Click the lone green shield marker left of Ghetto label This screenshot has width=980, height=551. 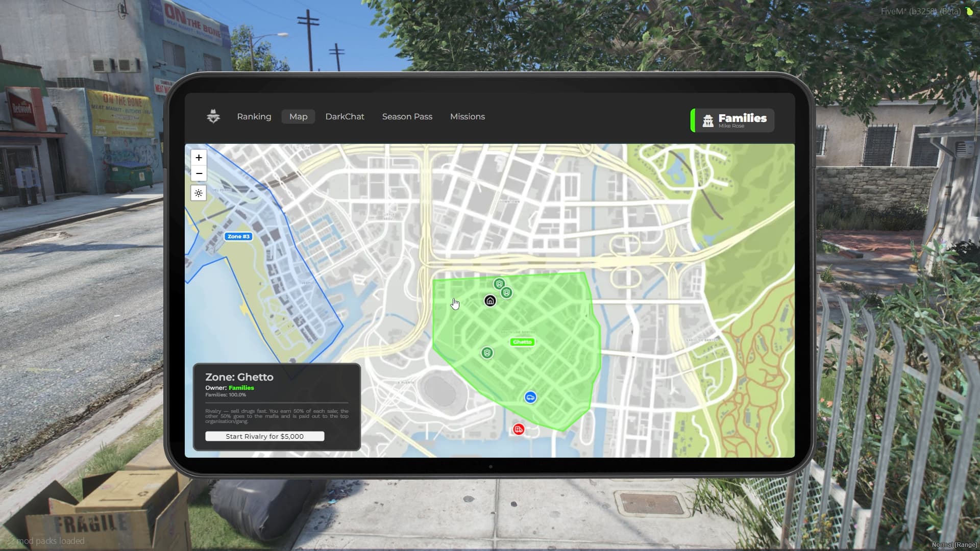click(x=487, y=353)
